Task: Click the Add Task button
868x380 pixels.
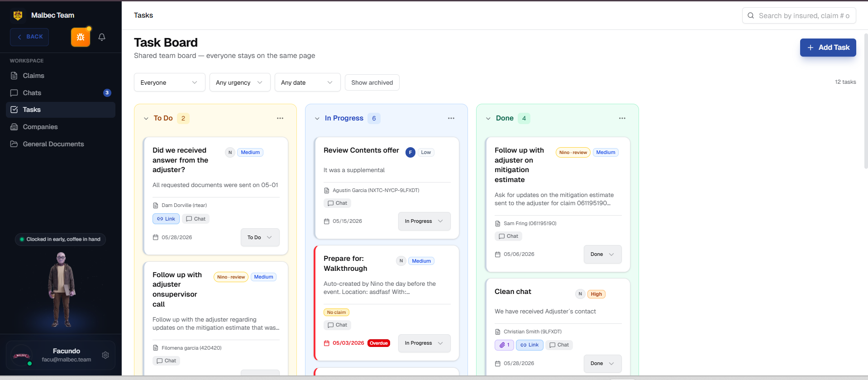Action: click(828, 48)
